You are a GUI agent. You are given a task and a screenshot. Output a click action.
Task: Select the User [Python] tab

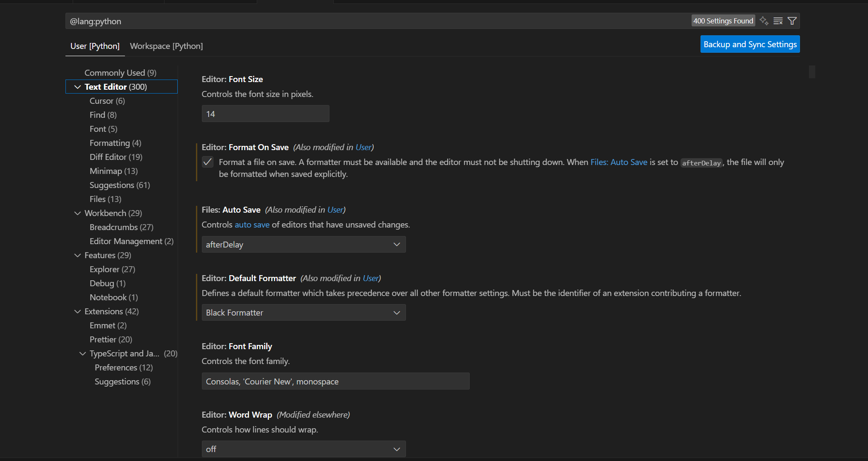95,46
